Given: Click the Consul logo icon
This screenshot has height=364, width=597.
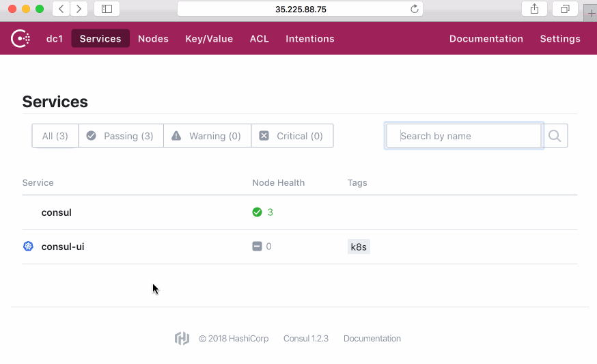Looking at the screenshot, I should pos(20,38).
